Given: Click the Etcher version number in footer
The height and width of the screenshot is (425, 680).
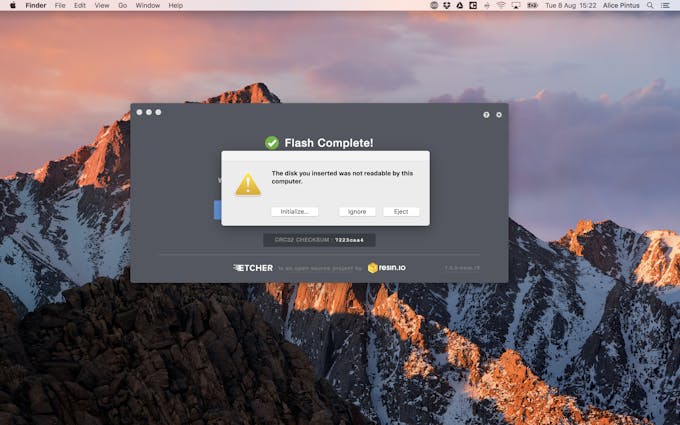Looking at the screenshot, I should (462, 268).
